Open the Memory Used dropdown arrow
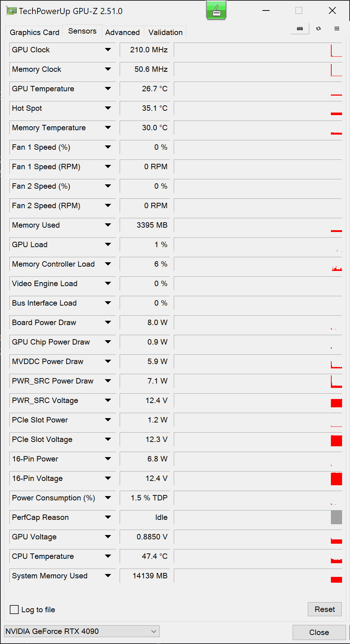The width and height of the screenshot is (350, 644). click(108, 225)
